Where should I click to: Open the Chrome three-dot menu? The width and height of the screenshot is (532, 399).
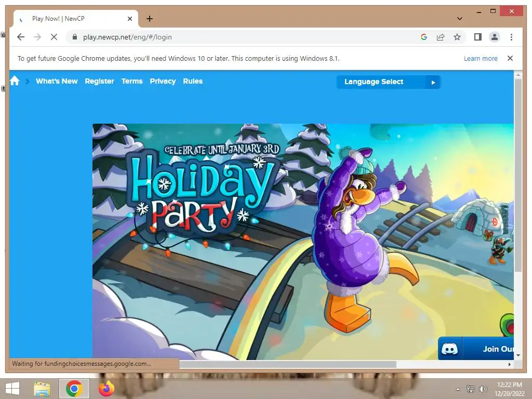511,37
